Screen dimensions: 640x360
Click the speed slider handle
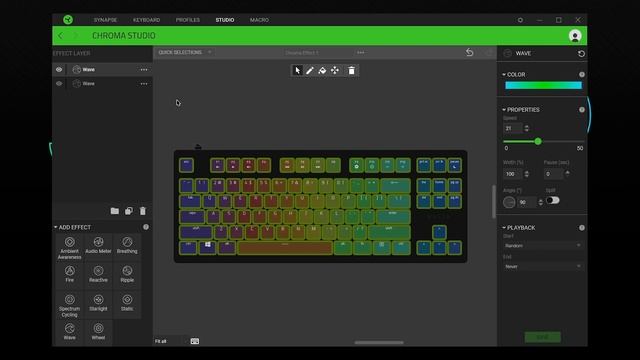(x=538, y=141)
